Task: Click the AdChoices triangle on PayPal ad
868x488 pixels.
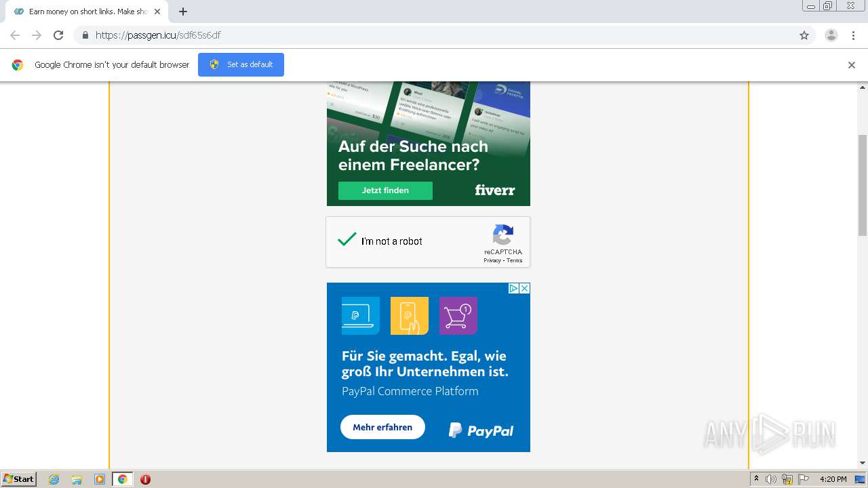Action: [514, 288]
